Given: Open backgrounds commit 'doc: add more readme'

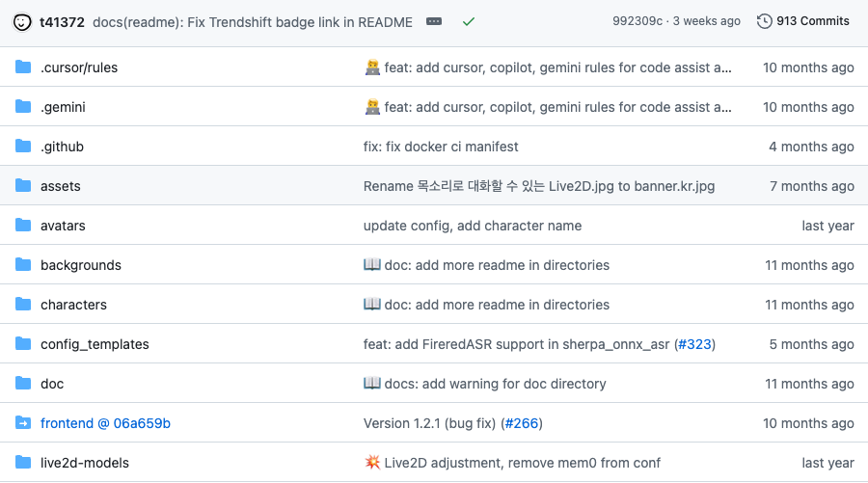Looking at the screenshot, I should (x=487, y=265).
